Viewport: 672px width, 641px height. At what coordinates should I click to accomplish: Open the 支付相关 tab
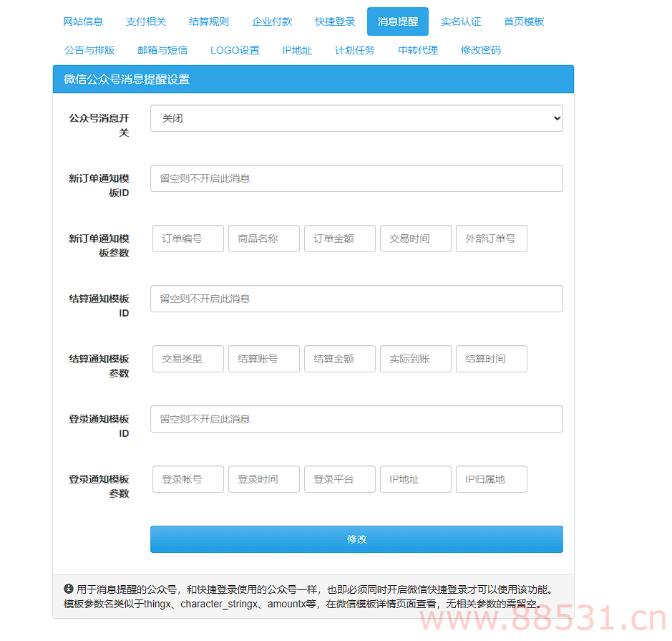coord(146,21)
